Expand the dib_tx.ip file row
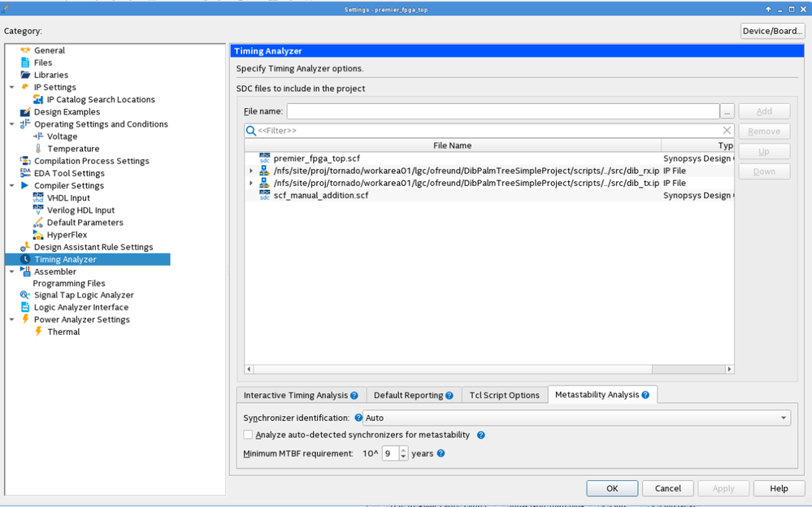 (x=251, y=183)
